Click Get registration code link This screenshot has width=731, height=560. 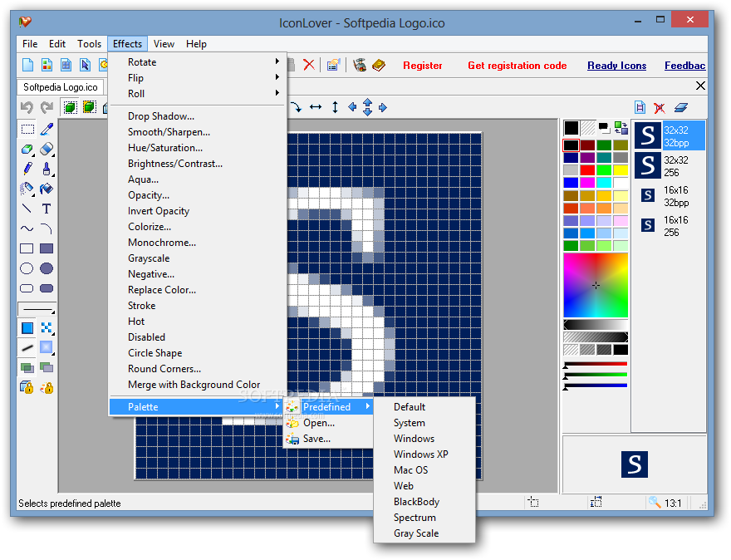(517, 66)
